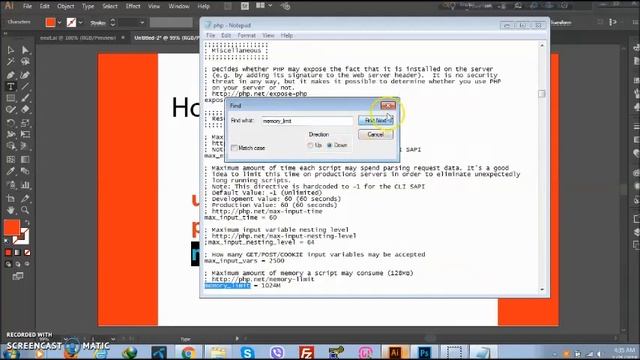Select the Gradient tool
This screenshot has width=640, height=360.
click(x=25, y=159)
